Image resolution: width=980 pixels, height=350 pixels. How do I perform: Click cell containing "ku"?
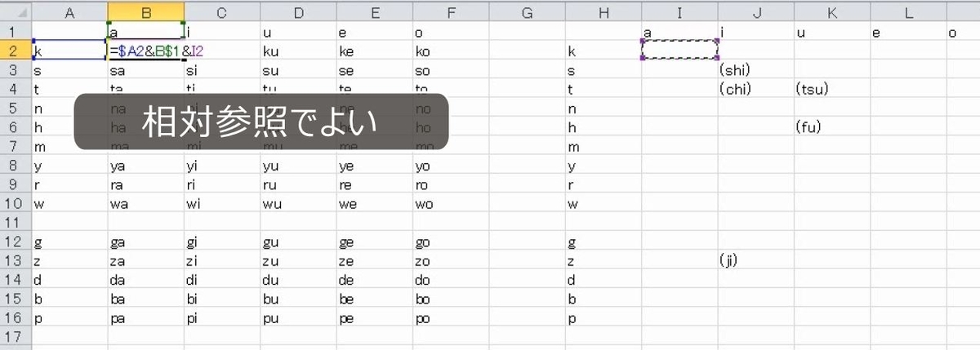coord(298,51)
